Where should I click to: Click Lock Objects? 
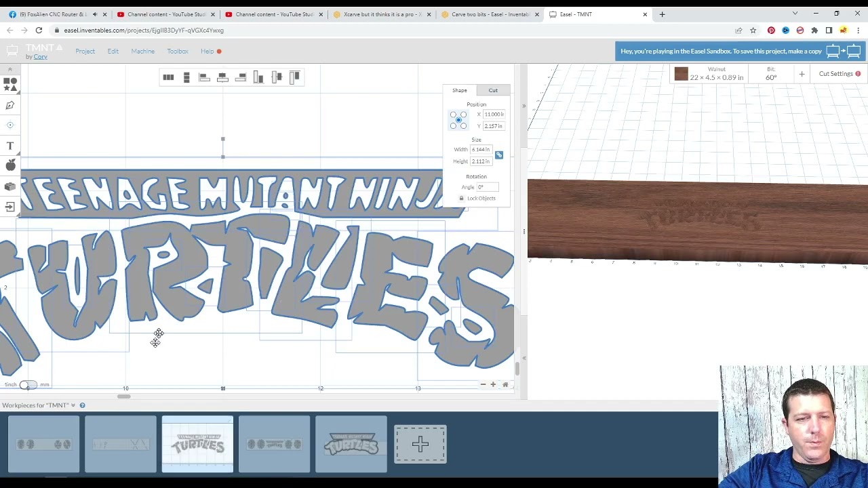point(477,199)
